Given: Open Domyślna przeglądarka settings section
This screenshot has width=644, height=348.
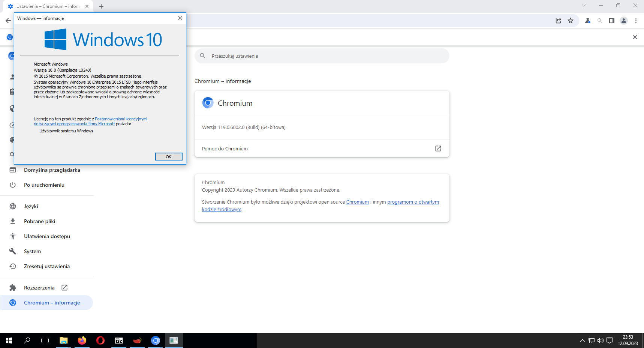Looking at the screenshot, I should 52,170.
